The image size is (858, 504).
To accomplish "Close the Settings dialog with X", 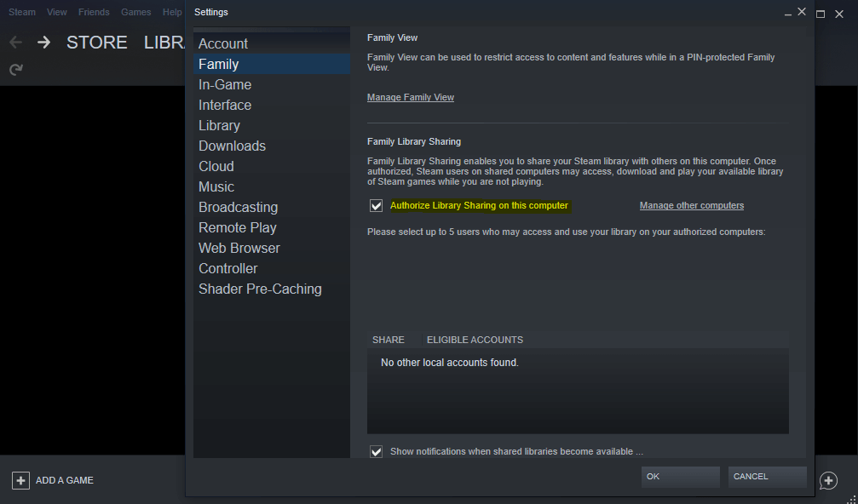I will pyautogui.click(x=802, y=12).
